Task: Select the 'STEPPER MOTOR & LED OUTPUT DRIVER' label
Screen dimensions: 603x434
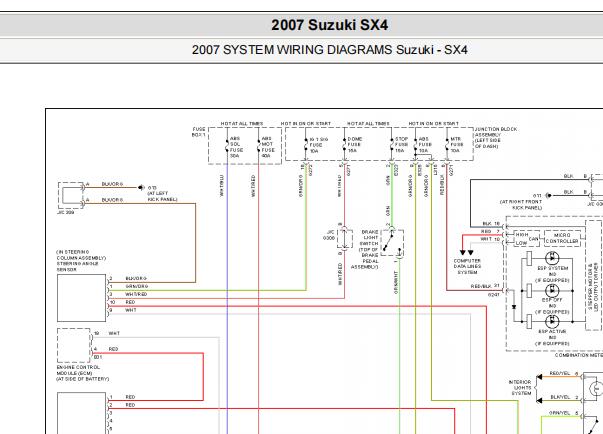Action: [593, 286]
